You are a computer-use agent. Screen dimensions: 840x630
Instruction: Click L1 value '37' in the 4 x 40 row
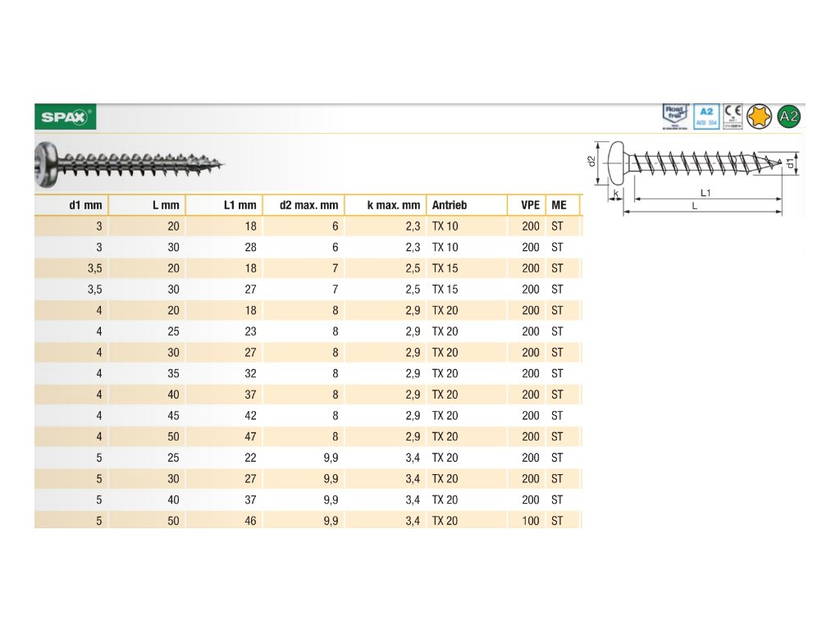pyautogui.click(x=251, y=395)
